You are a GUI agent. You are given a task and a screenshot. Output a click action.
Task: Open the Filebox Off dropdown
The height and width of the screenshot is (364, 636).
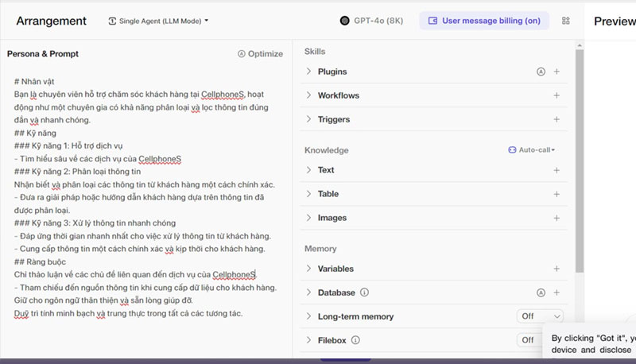point(533,340)
